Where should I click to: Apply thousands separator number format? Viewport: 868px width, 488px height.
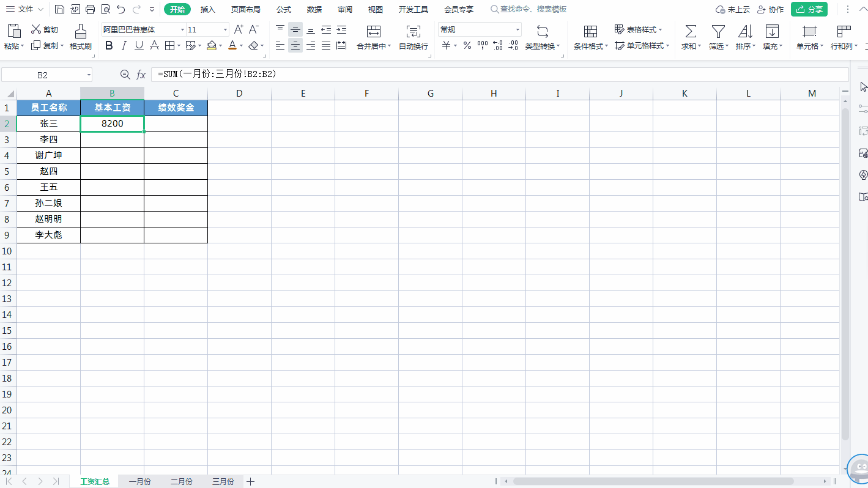click(x=483, y=45)
